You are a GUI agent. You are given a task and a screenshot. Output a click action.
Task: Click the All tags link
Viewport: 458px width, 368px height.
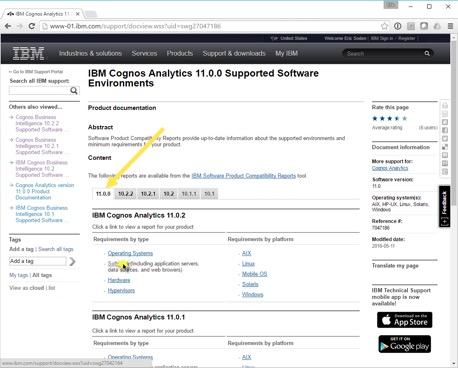coord(42,275)
